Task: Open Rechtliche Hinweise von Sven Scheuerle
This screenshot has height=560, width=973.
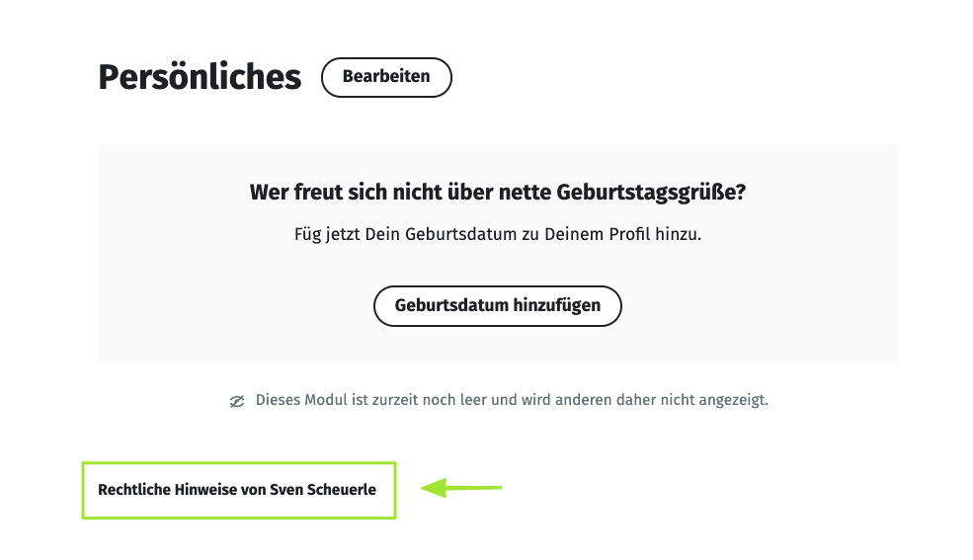Action: (237, 490)
